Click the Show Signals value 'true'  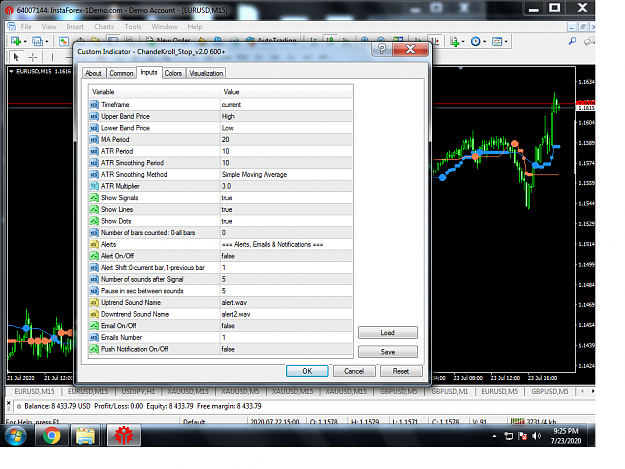pyautogui.click(x=227, y=198)
